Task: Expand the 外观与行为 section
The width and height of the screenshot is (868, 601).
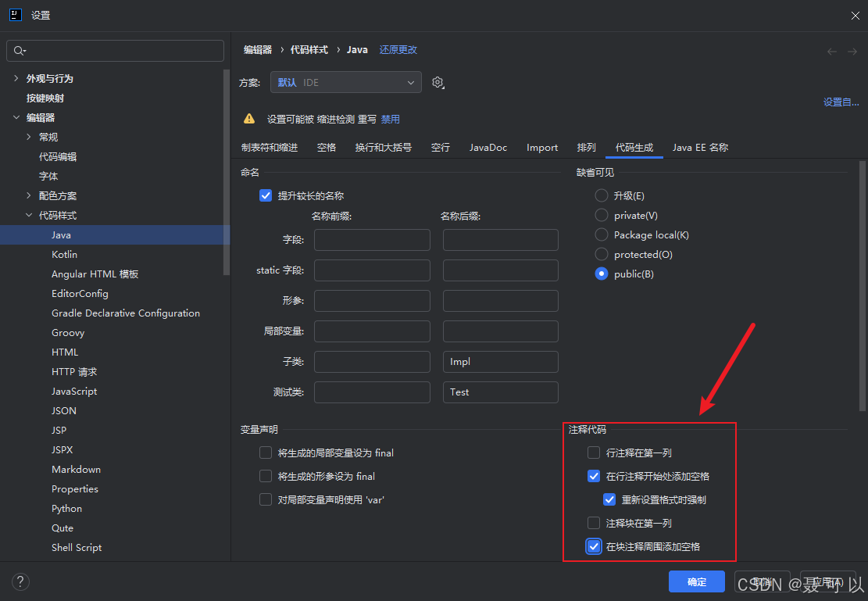Action: coord(16,78)
